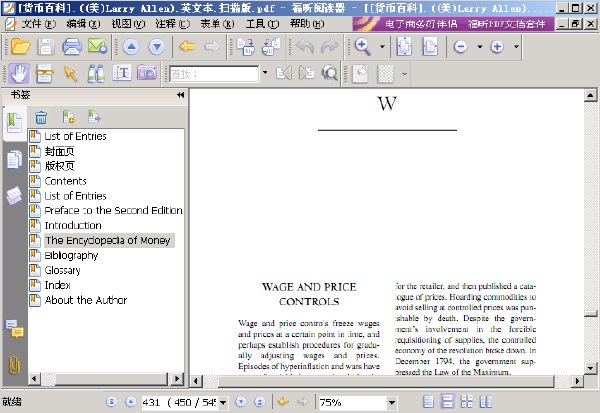Select the Hand tool
Image resolution: width=600 pixels, height=413 pixels.
tap(19, 73)
